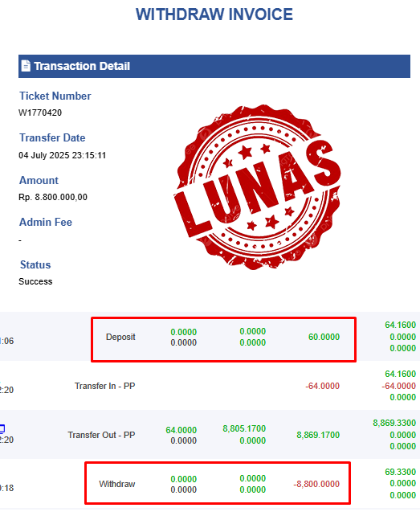Click 64.1600 in the Transfer In row
Viewport: 420px width, 516px height.
click(x=400, y=374)
